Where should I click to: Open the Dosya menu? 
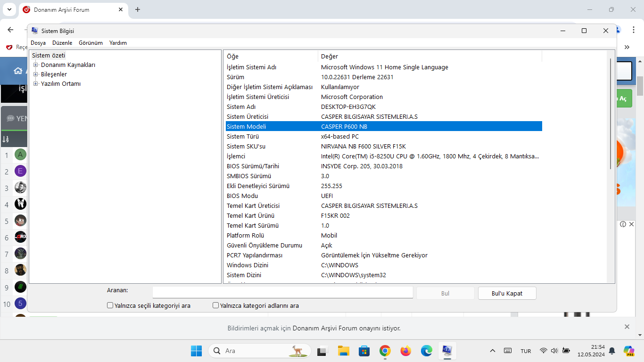pos(38,43)
